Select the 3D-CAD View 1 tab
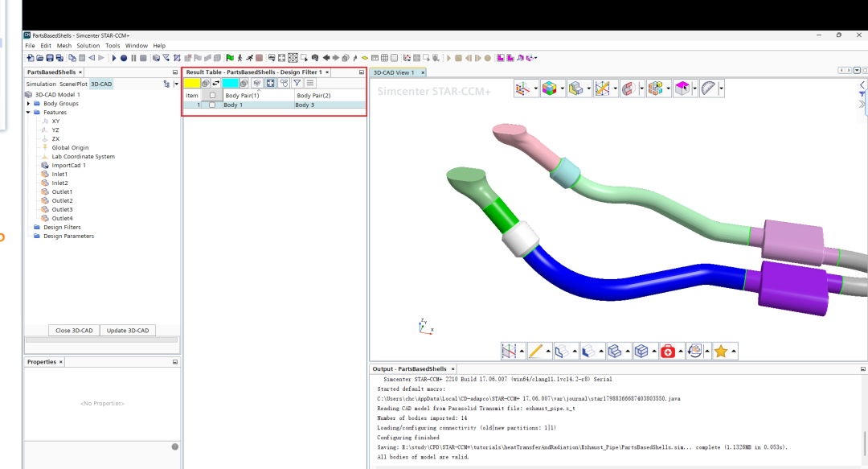 click(x=394, y=72)
